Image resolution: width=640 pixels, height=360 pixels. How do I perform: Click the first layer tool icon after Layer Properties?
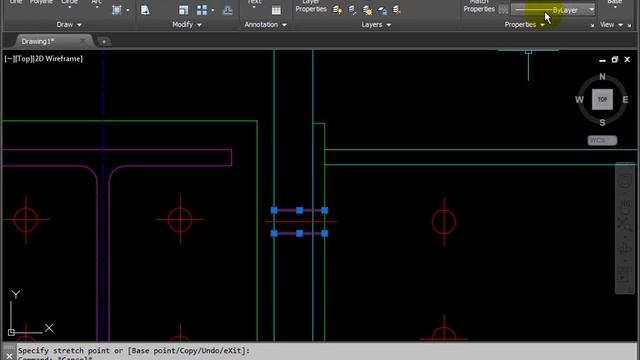337,10
